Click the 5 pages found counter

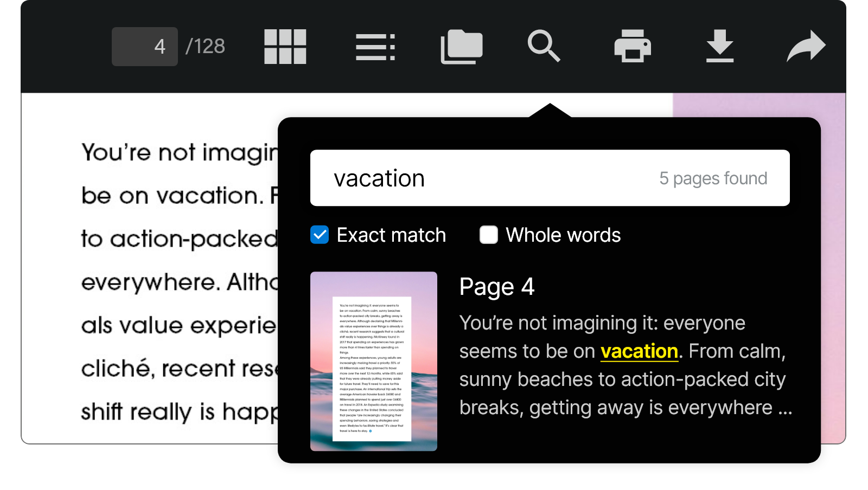(x=713, y=178)
